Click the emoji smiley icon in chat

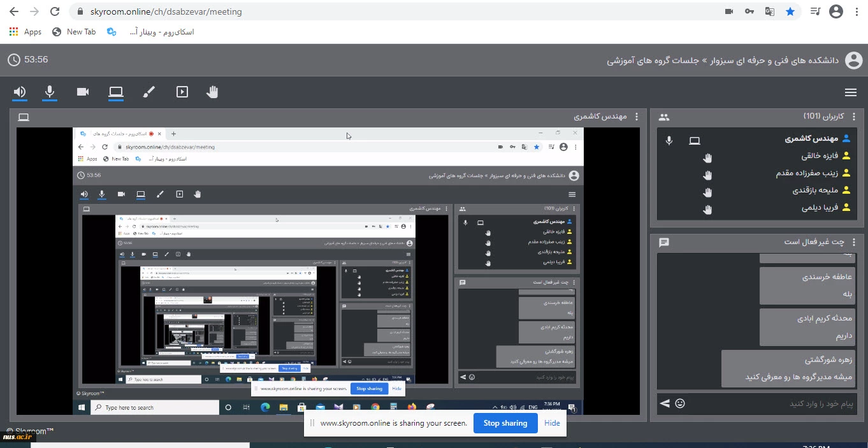[x=680, y=403]
